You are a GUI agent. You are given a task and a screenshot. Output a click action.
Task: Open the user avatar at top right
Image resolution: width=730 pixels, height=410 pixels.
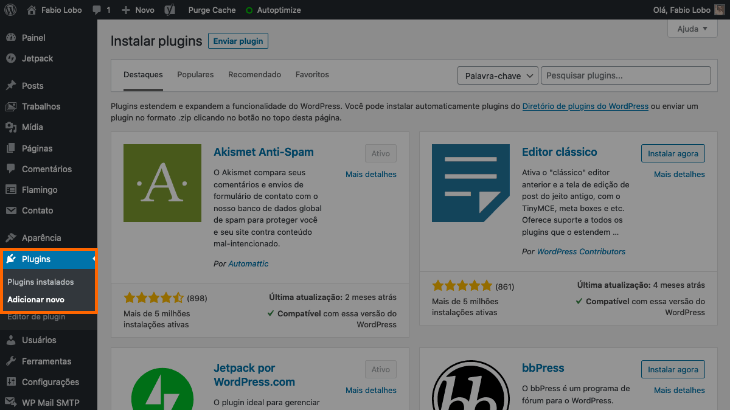tap(719, 10)
